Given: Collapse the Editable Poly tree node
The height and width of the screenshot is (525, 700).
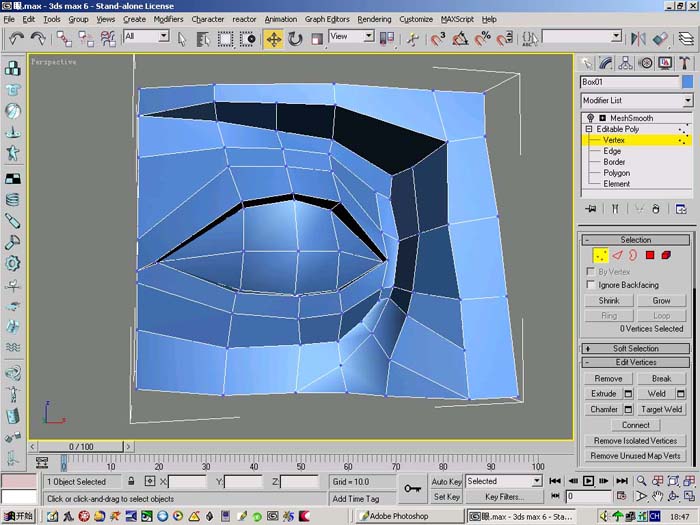Looking at the screenshot, I should click(x=589, y=129).
